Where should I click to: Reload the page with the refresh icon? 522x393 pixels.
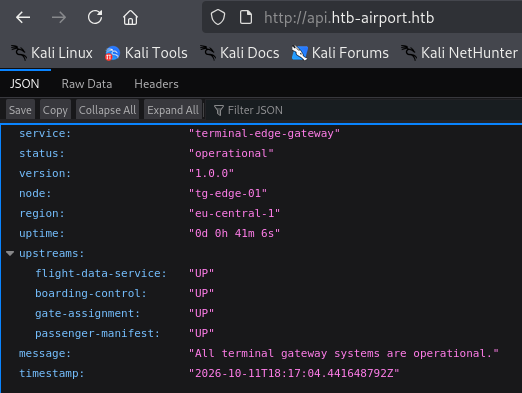pyautogui.click(x=95, y=17)
